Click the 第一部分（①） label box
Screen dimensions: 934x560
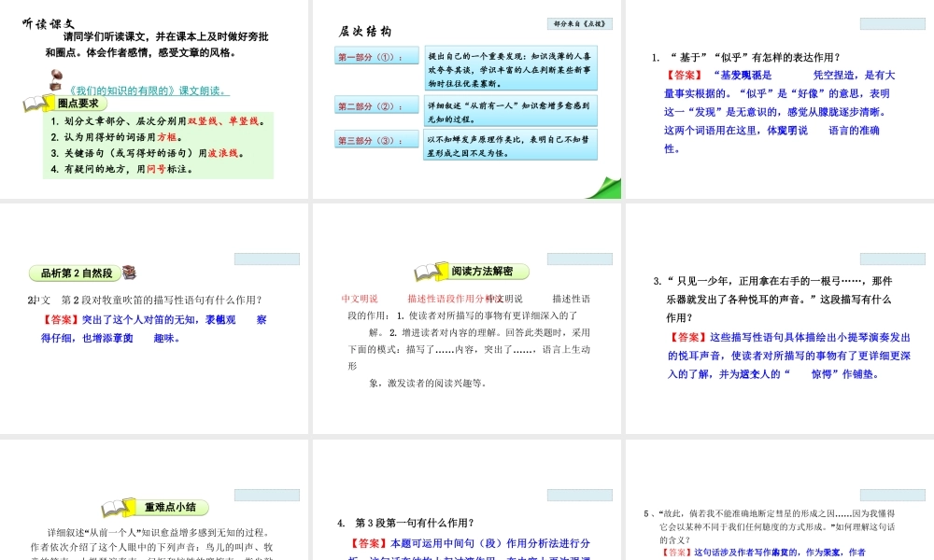click(376, 57)
